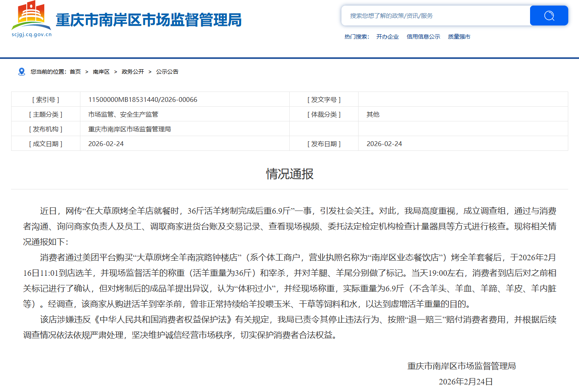Click the 发布日期 value 2026-02-24
This screenshot has height=392, width=579.
[384, 144]
